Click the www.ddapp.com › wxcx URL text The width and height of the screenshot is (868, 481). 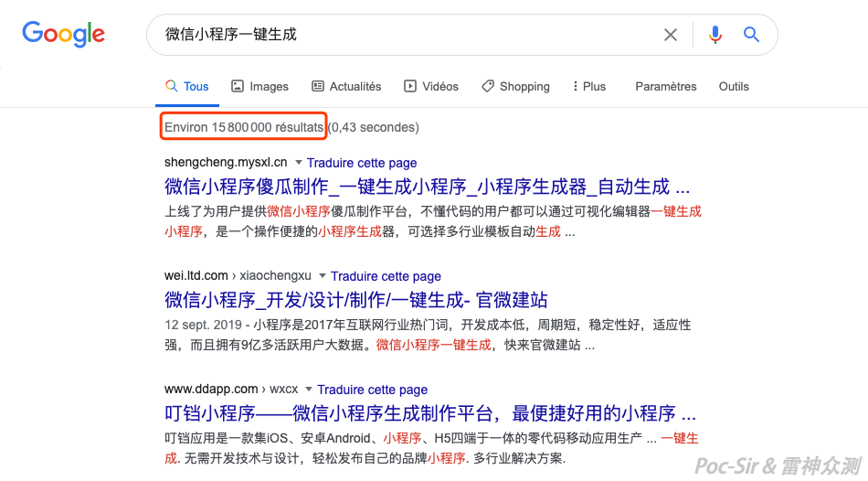tap(231, 389)
